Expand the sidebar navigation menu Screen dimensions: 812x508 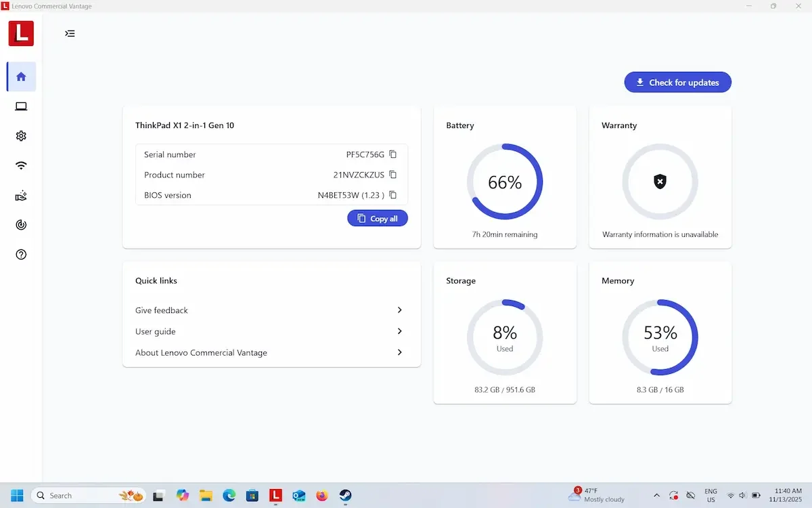pos(70,33)
